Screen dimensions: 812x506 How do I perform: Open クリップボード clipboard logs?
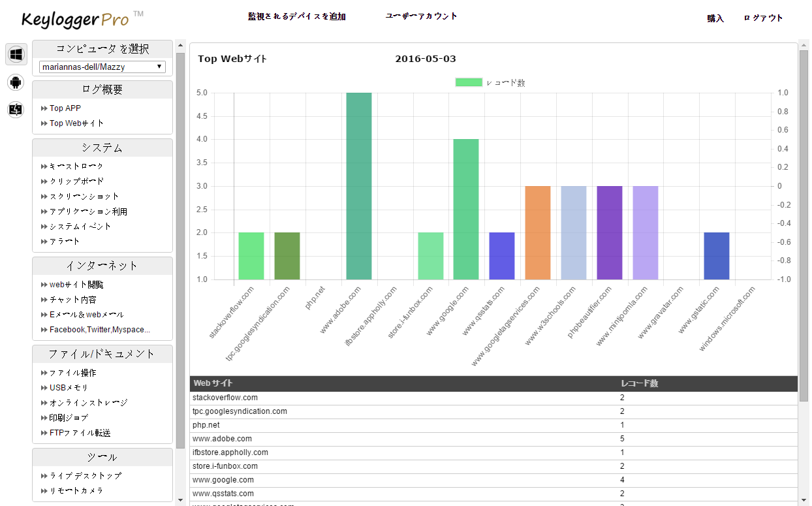[76, 182]
